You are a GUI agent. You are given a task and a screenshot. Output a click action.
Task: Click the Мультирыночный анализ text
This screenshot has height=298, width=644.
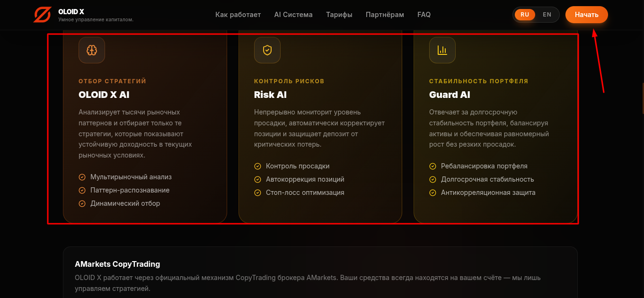[x=131, y=177]
